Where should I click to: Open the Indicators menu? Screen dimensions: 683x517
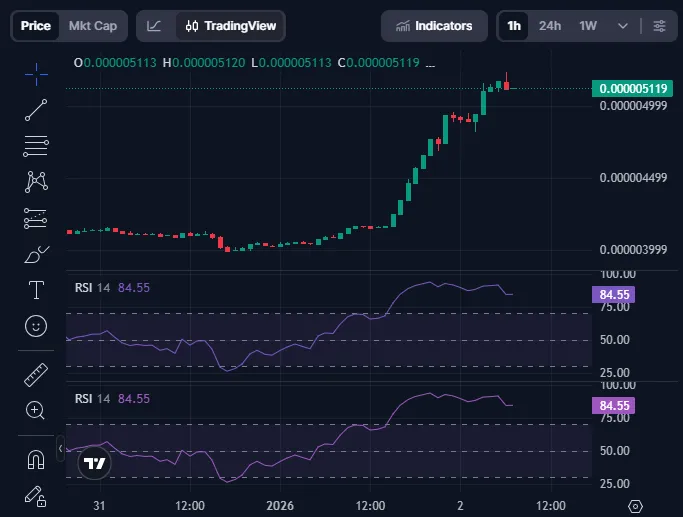coord(434,26)
